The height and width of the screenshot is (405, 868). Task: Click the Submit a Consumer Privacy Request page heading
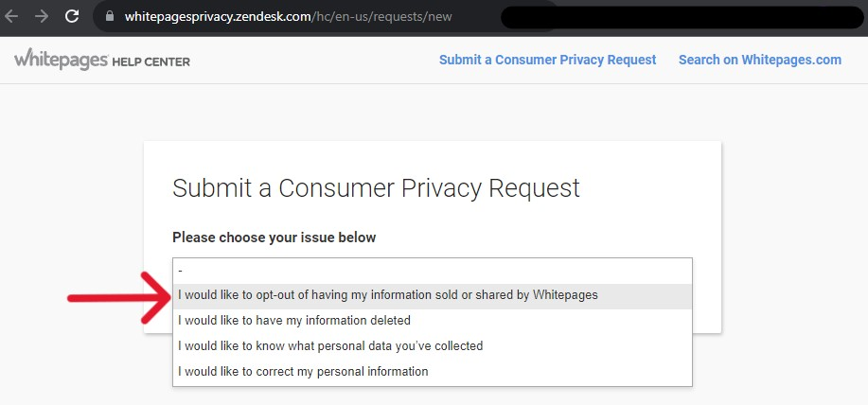(376, 187)
